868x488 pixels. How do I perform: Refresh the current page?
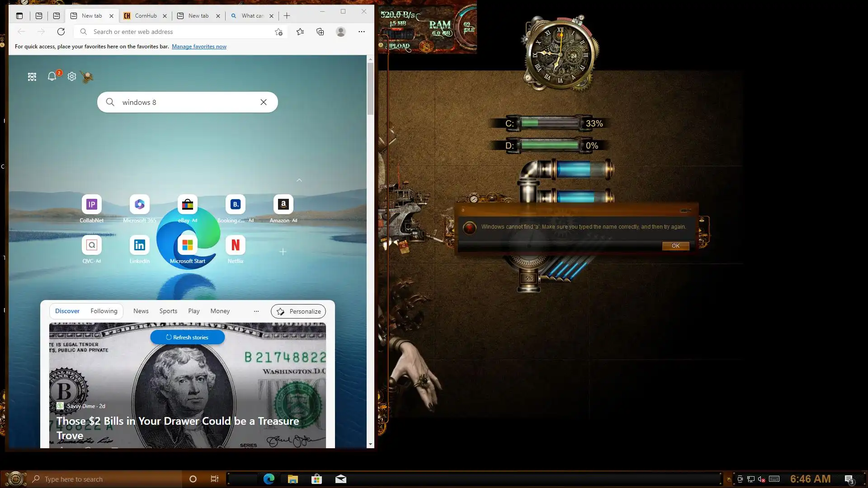point(61,32)
